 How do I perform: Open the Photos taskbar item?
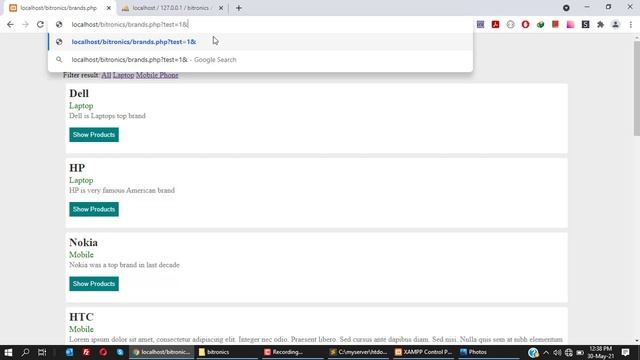(488, 352)
